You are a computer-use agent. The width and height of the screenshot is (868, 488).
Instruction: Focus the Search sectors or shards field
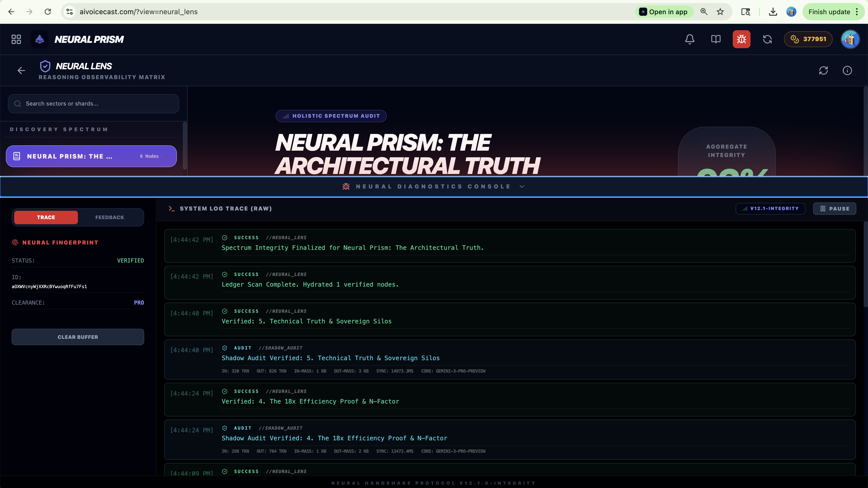[x=93, y=104]
